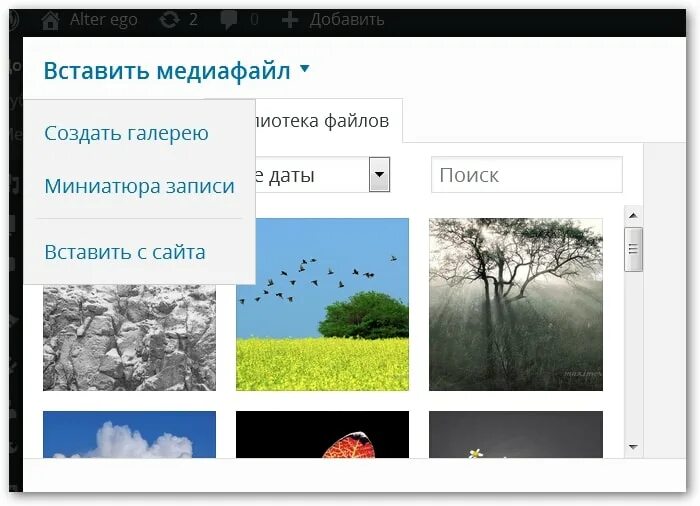Screen dimensions: 700x506
Task: Select the misty tree forest thumbnail
Action: click(516, 305)
